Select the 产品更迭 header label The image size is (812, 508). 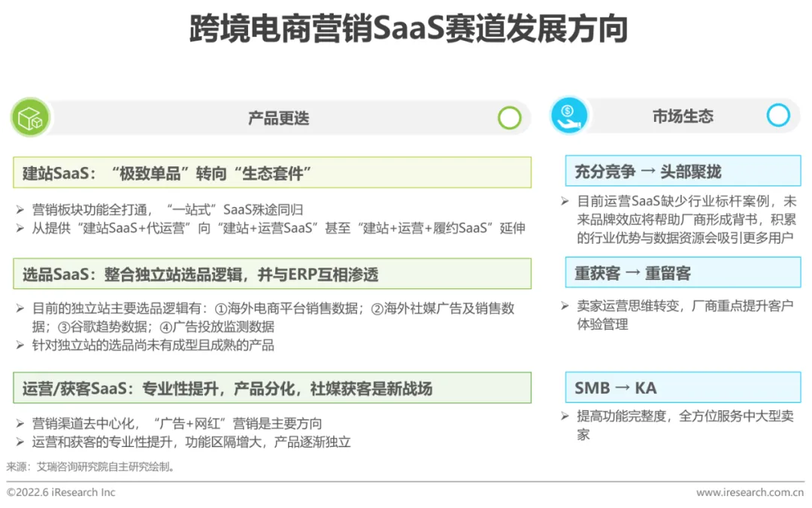pyautogui.click(x=279, y=118)
